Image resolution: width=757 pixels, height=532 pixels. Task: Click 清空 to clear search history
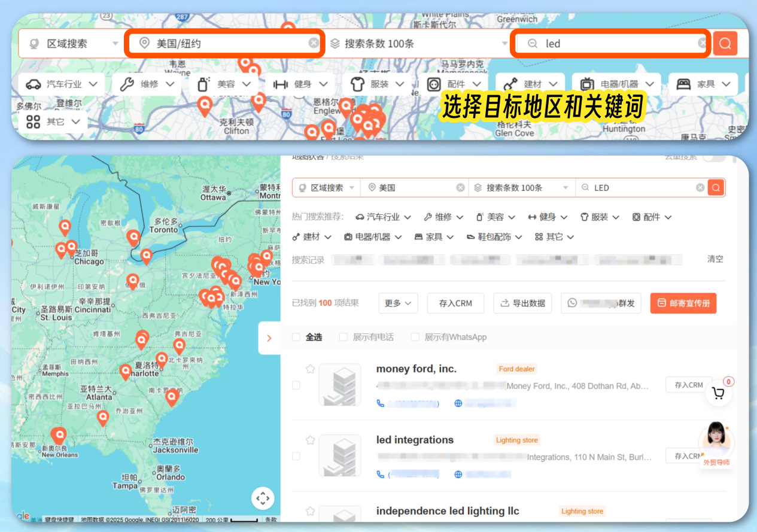coord(715,259)
